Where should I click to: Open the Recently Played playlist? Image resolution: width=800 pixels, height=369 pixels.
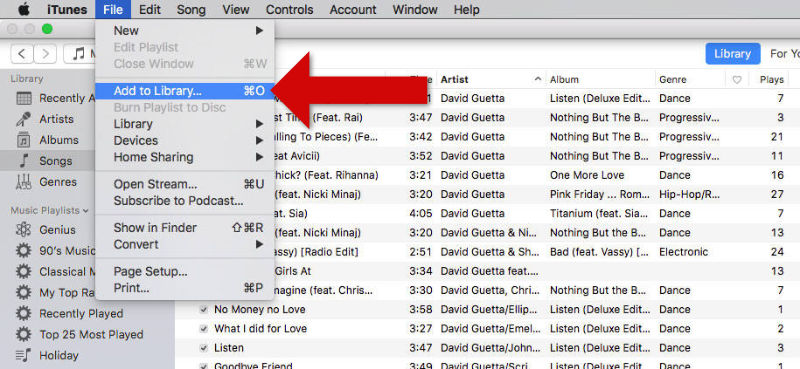click(x=81, y=313)
